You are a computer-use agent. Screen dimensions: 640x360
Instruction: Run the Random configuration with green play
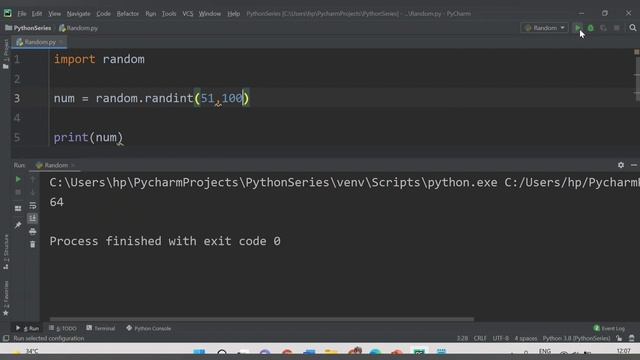578,28
